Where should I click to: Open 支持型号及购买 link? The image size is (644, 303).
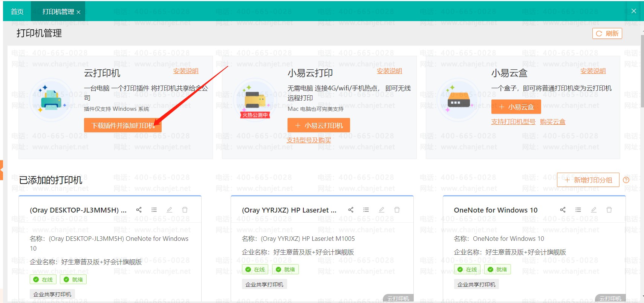[309, 140]
